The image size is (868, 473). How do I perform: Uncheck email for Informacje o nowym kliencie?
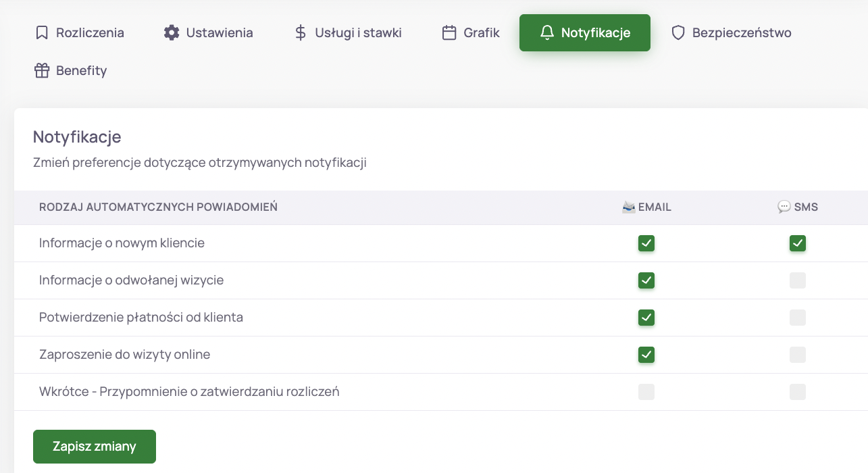pos(646,243)
